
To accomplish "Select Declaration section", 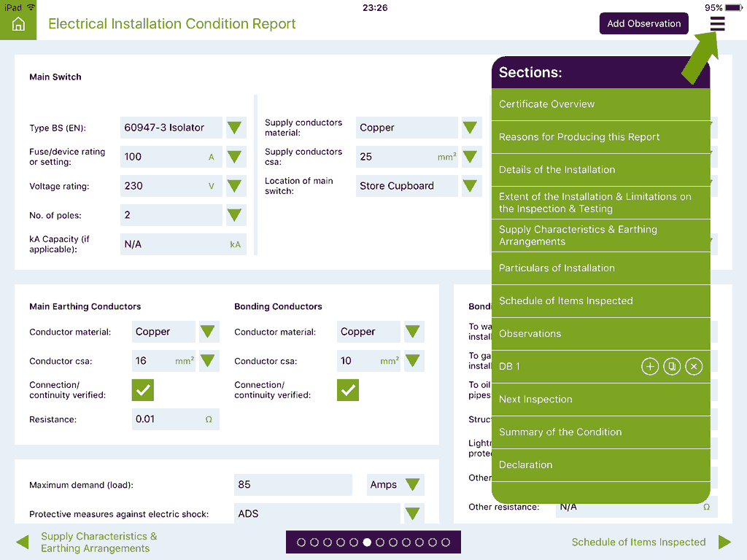I will point(601,465).
